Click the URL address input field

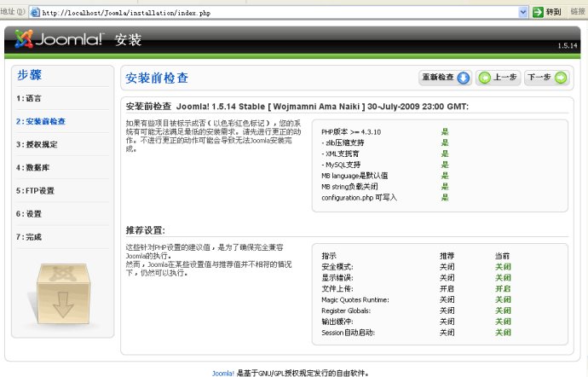(x=278, y=13)
